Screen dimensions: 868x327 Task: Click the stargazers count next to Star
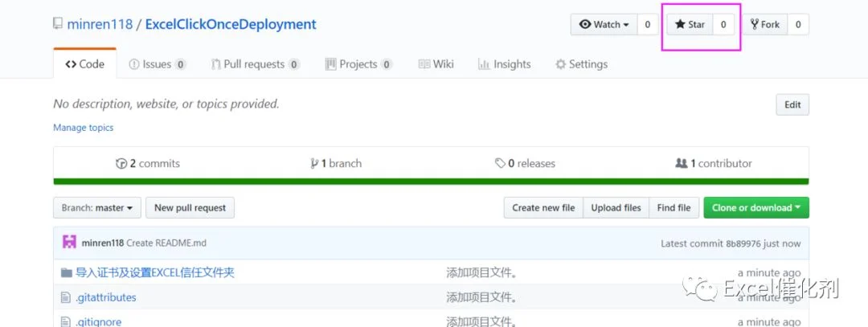point(723,24)
